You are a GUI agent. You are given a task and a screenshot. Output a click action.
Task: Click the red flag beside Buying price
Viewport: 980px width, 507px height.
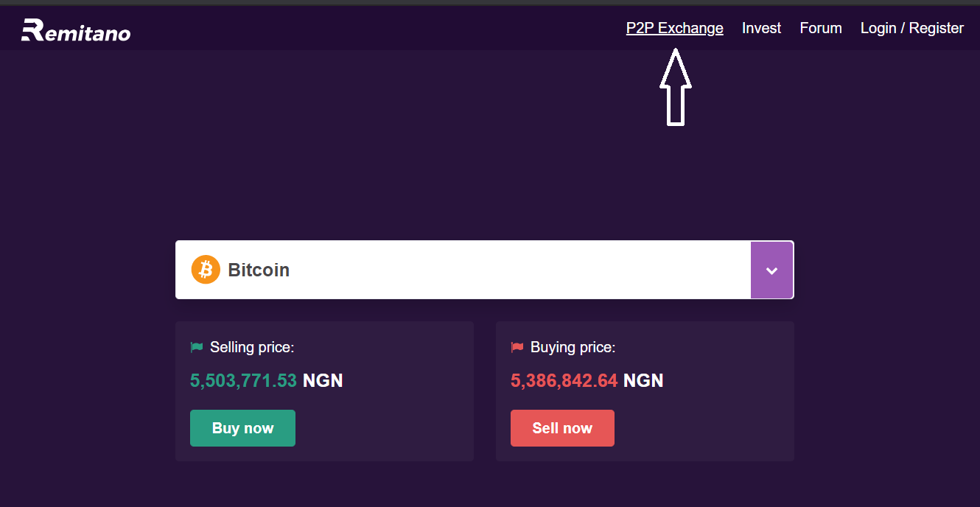click(x=517, y=346)
